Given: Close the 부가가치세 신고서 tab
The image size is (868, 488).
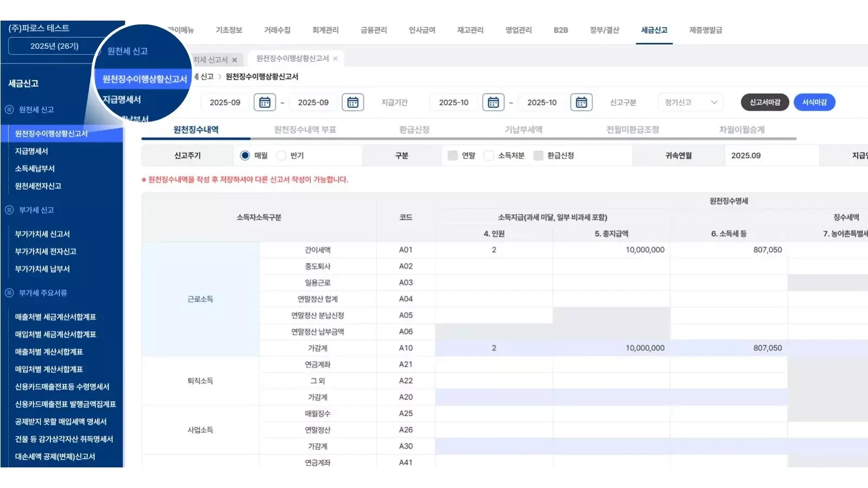Looking at the screenshot, I should point(235,60).
